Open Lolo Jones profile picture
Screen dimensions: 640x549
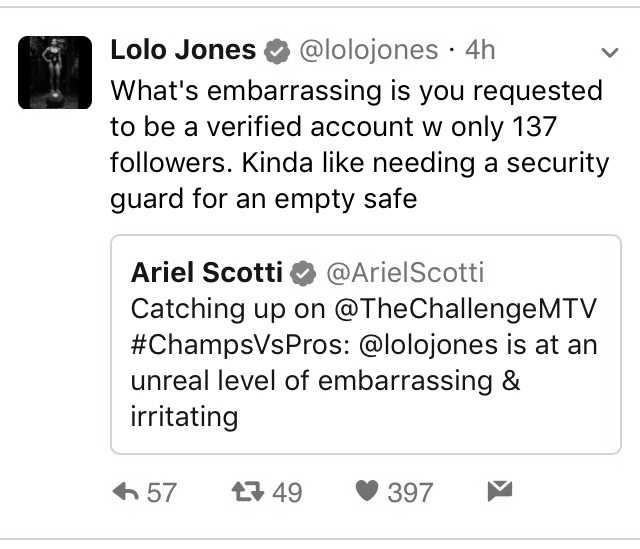tap(55, 72)
